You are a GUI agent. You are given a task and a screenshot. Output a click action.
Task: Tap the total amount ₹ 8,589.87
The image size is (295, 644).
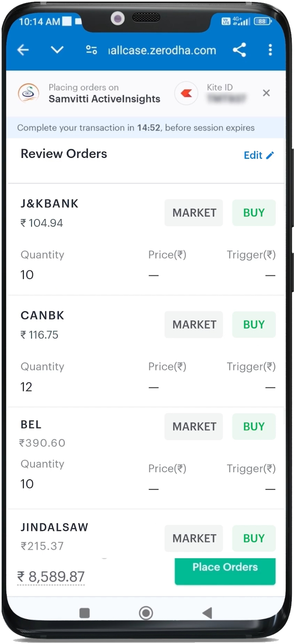tap(51, 577)
